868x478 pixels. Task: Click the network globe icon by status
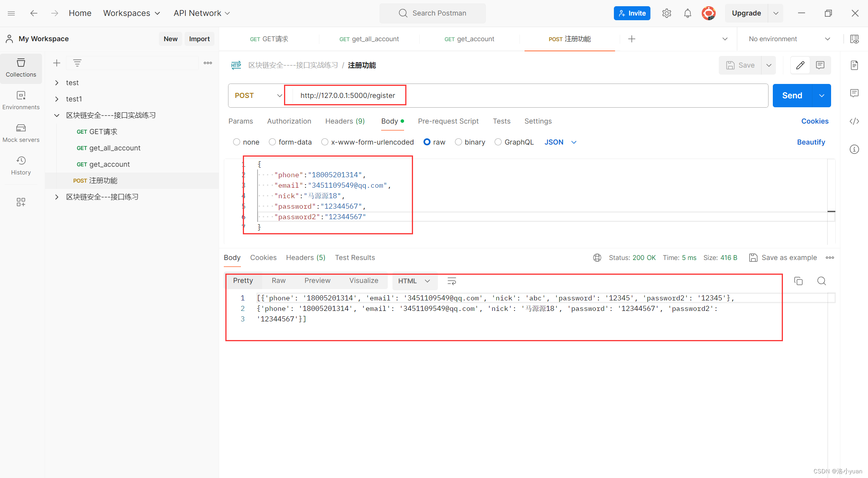(597, 258)
